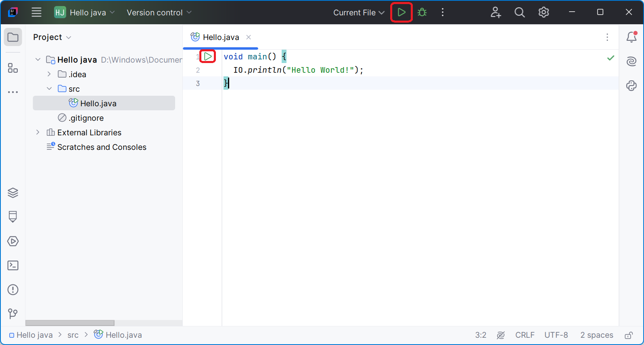Select the Hello.java editor tab
Screen dimensions: 644x345
[x=221, y=37]
